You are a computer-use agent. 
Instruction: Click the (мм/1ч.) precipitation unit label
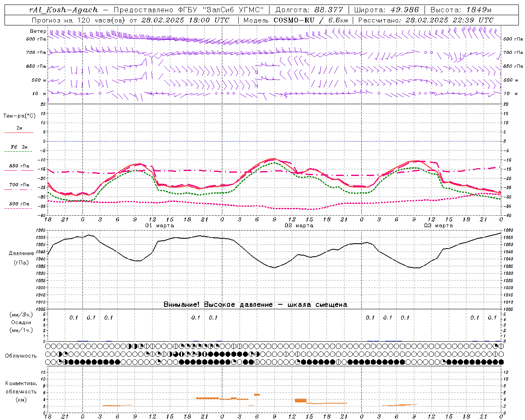(21, 330)
